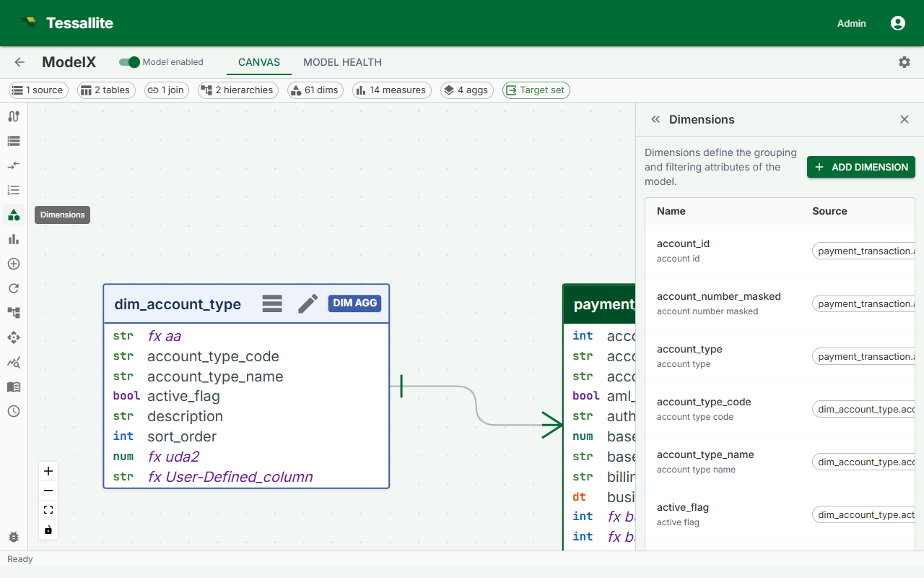
Task: Fit the canvas view to screen
Action: (48, 510)
